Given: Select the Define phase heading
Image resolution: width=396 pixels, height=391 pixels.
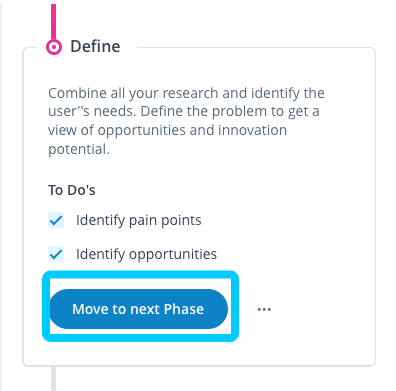Looking at the screenshot, I should click(x=95, y=46).
